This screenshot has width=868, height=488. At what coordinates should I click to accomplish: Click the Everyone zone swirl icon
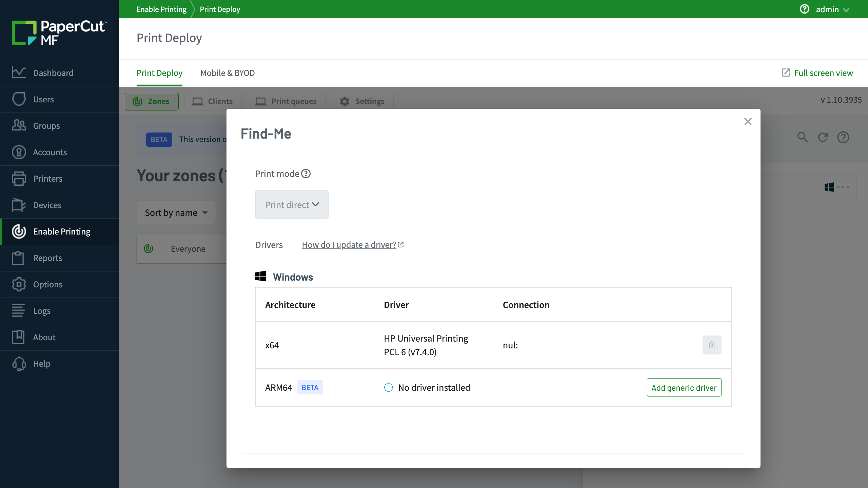149,248
